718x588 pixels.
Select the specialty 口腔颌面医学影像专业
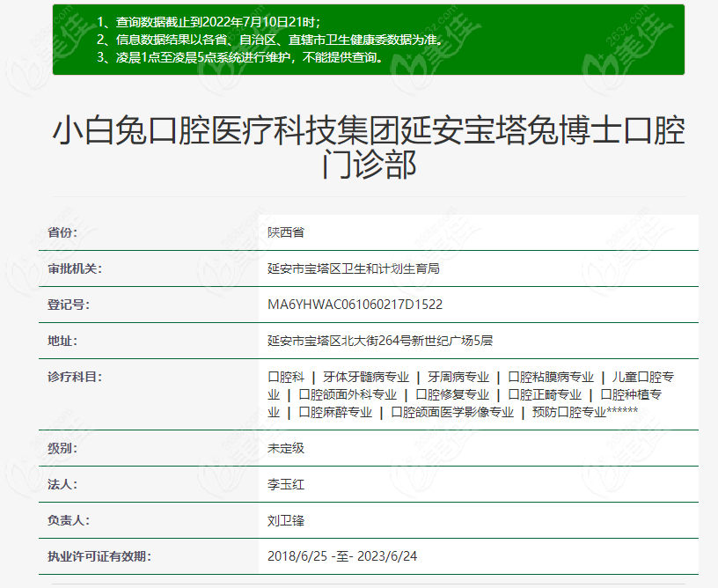tap(452, 413)
